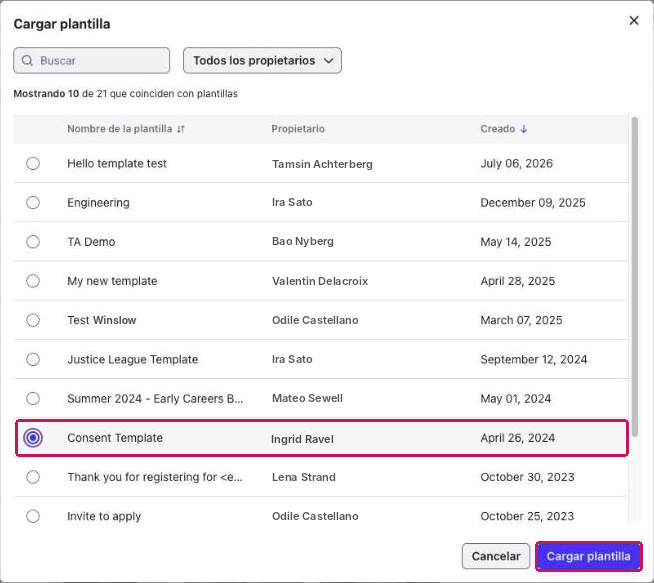Screen dimensions: 654x583
Task: Click the 'Hello template test' name
Action: 117,163
